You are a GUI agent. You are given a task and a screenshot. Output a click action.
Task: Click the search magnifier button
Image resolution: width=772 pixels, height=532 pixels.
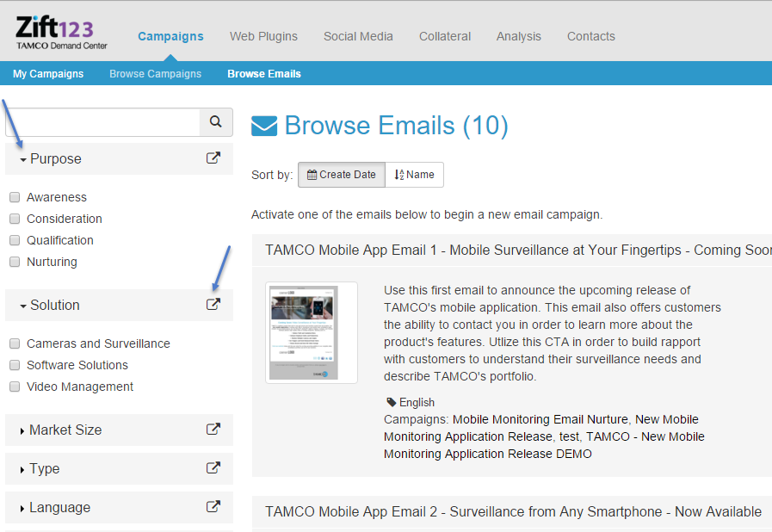[216, 122]
